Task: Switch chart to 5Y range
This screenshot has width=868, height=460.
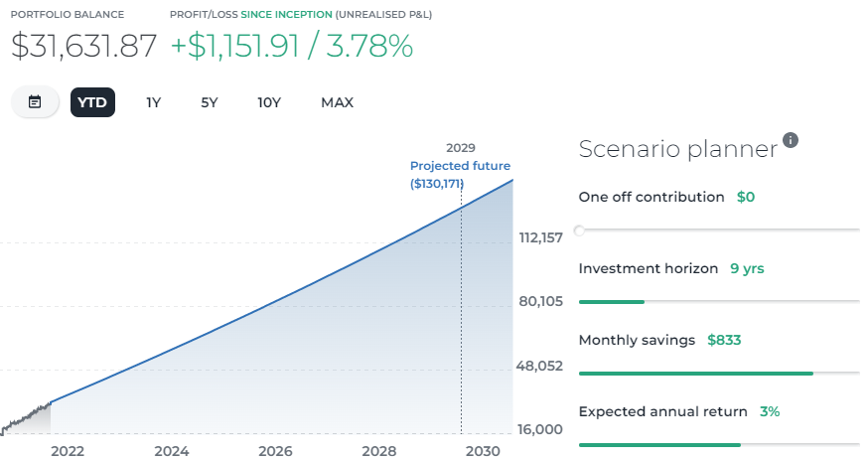Action: click(210, 102)
